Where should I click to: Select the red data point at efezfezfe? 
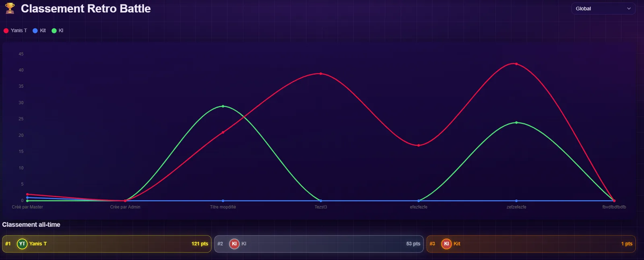click(x=419, y=145)
